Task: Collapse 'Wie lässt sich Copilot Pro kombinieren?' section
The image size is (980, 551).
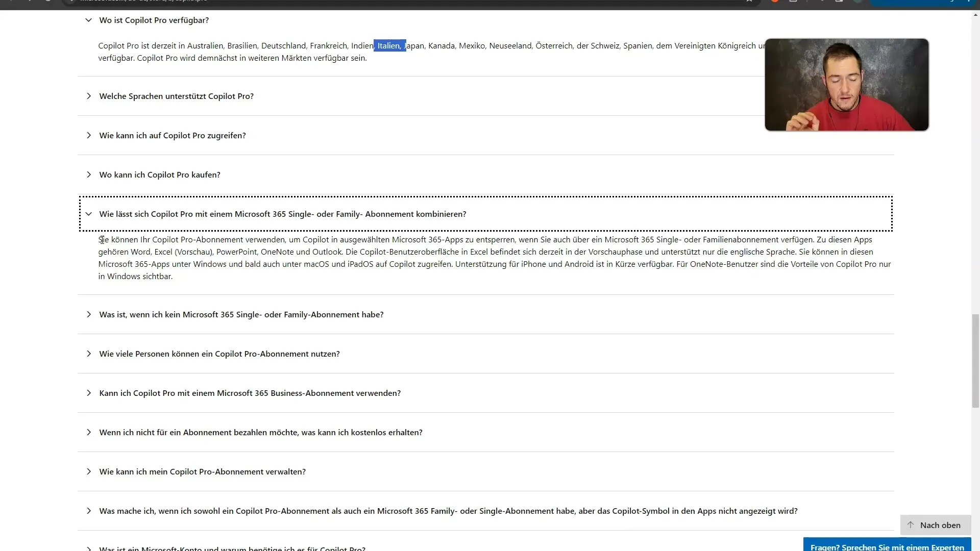Action: point(88,214)
